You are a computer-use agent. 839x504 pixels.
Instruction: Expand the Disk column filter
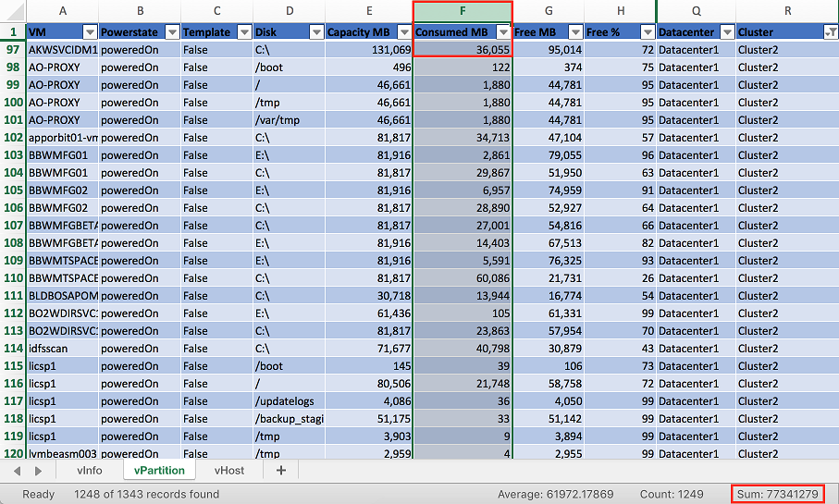(316, 32)
